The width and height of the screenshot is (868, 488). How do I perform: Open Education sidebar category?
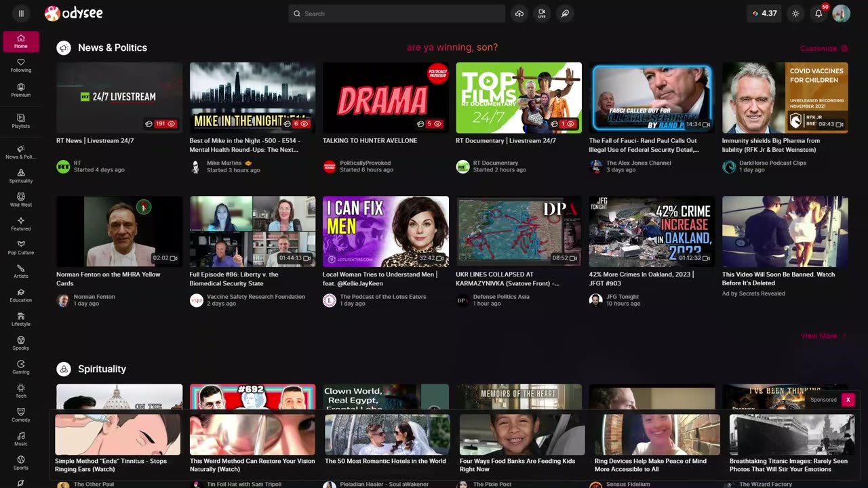(21, 296)
